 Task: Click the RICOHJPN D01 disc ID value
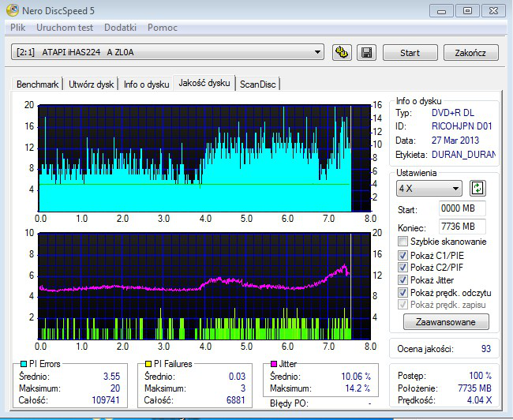[462, 126]
